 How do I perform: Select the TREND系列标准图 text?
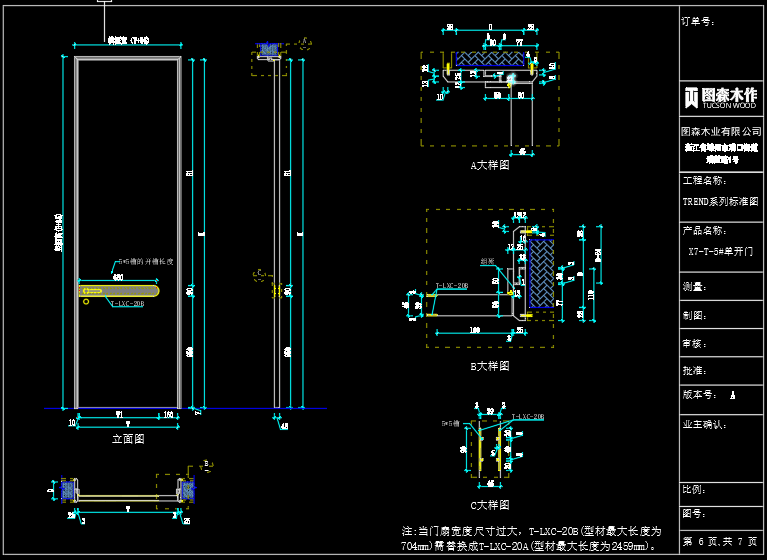[720, 200]
